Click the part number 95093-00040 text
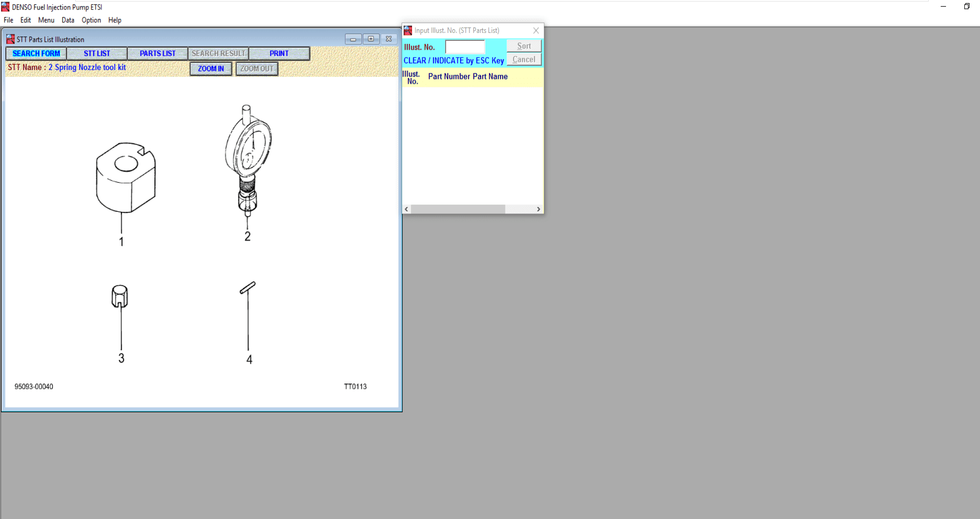The height and width of the screenshot is (519, 980). [34, 387]
